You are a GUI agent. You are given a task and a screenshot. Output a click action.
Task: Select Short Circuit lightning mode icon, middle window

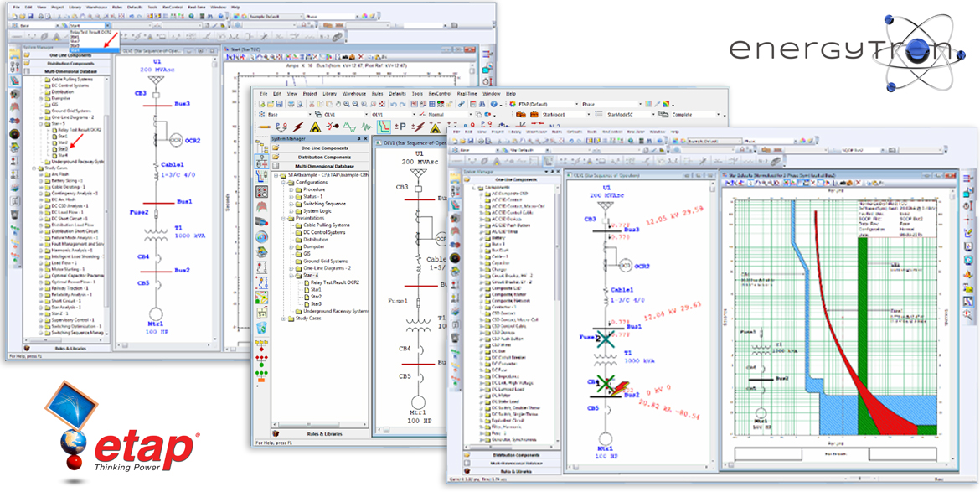297,127
